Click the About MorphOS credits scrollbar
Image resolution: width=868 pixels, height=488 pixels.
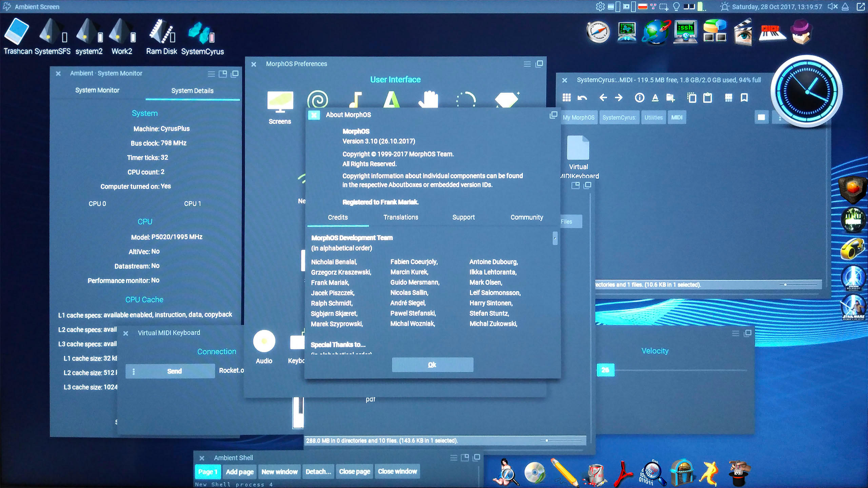tap(555, 238)
